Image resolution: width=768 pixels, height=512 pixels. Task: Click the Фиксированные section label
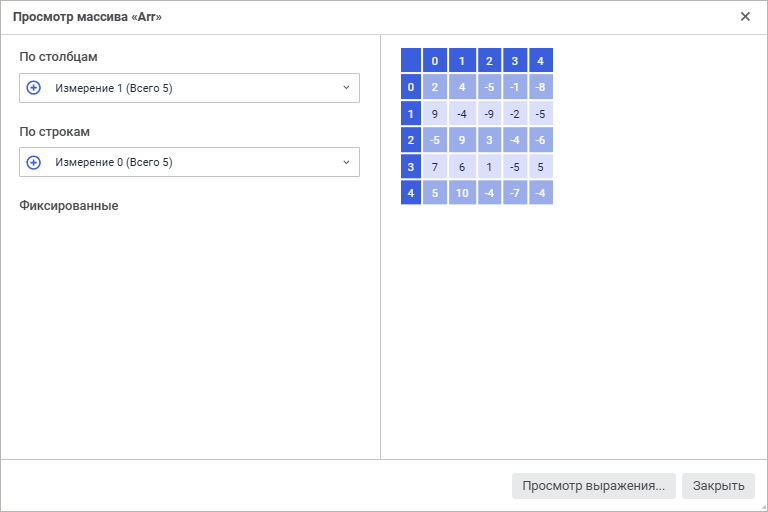click(x=69, y=206)
